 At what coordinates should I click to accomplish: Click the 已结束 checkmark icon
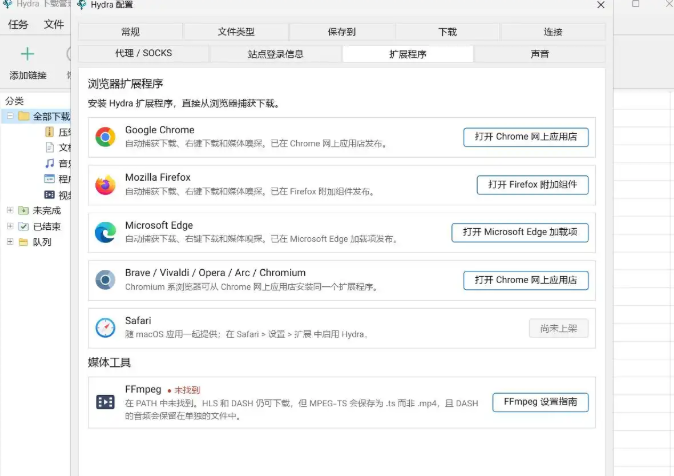click(x=24, y=226)
